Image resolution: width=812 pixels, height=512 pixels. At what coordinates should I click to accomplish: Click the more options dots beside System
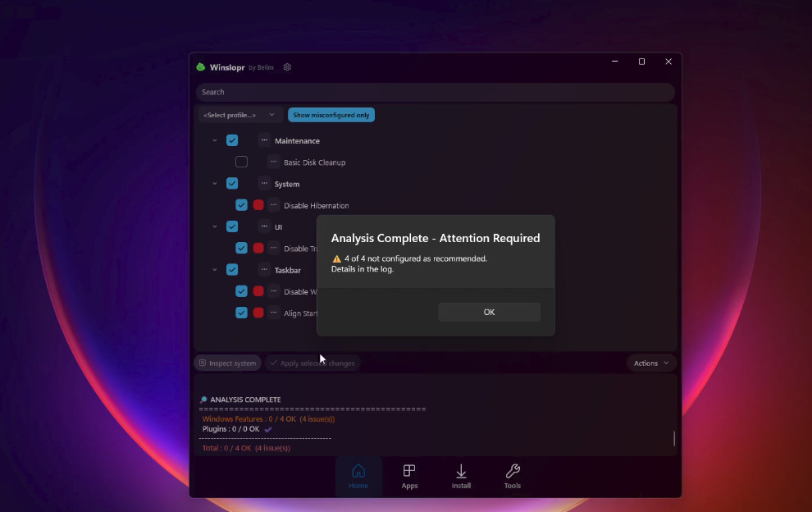[264, 183]
